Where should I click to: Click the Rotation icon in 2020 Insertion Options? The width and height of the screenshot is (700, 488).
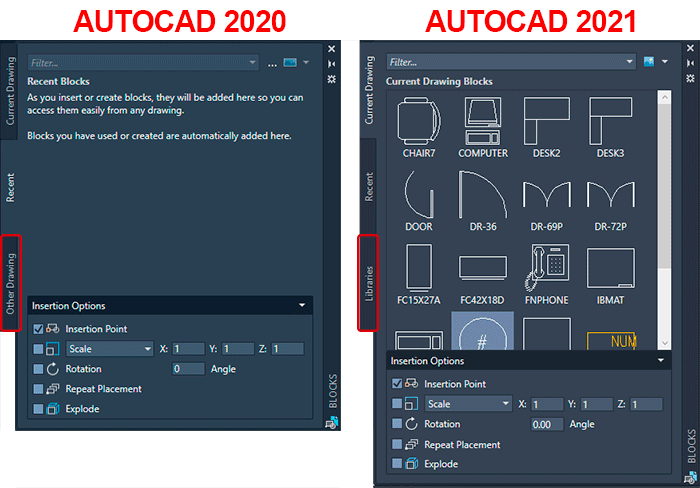[x=53, y=369]
